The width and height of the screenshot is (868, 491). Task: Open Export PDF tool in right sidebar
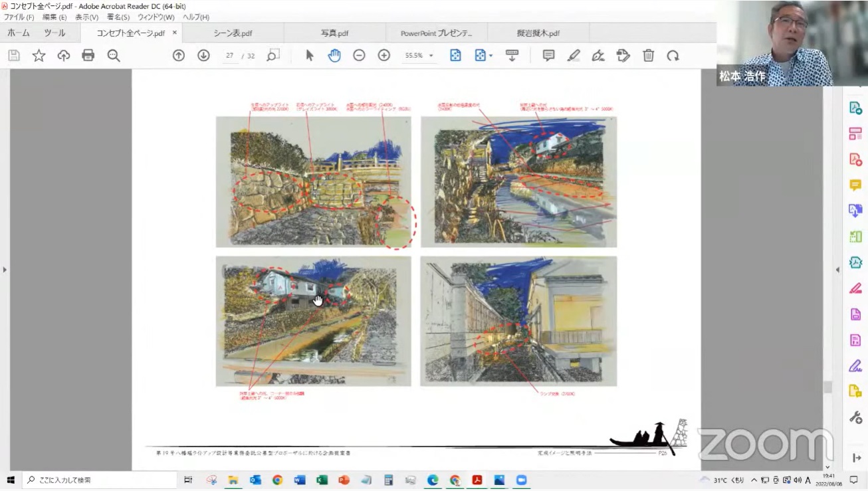pos(855,108)
